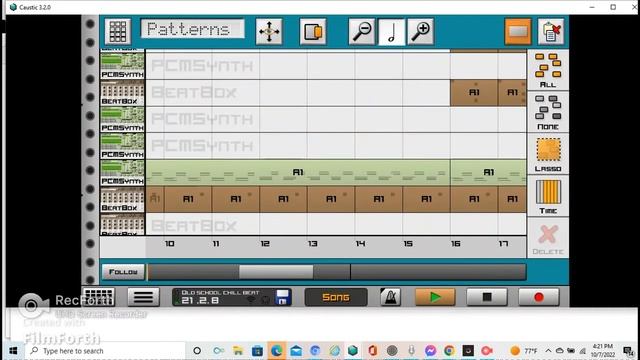Screen dimensions: 640x360
Task: Show hidden system tray icons
Action: pyautogui.click(x=548, y=351)
